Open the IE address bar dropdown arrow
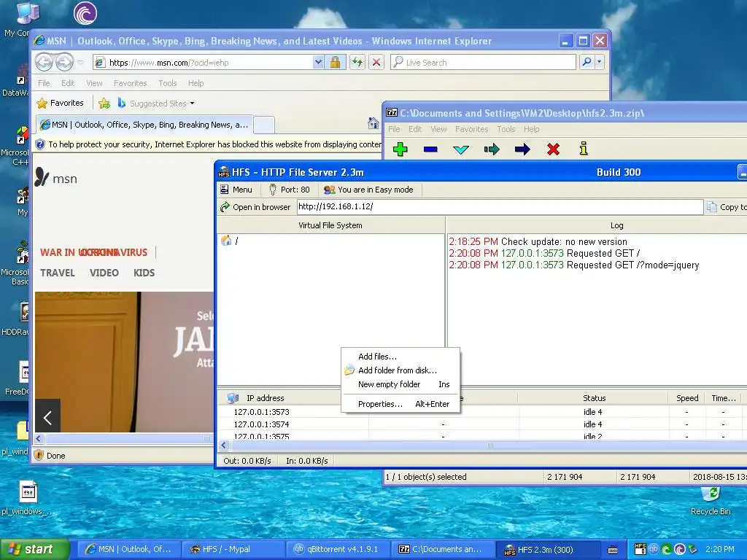The height and width of the screenshot is (560, 747). click(x=318, y=63)
